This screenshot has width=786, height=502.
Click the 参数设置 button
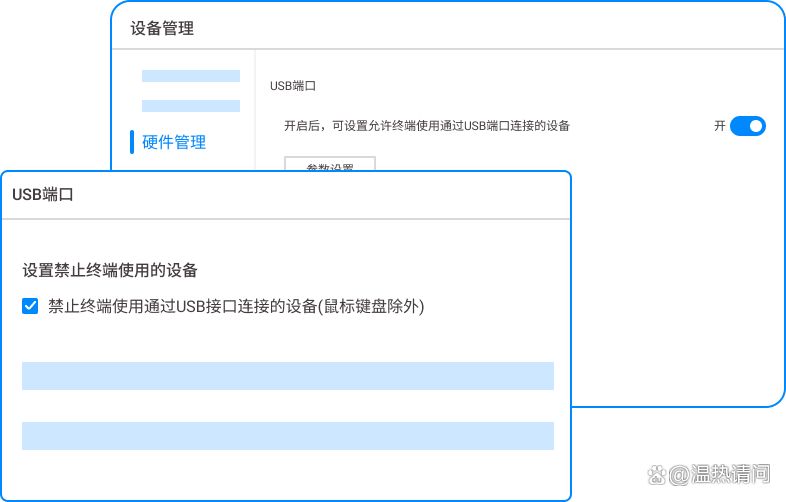click(x=329, y=164)
